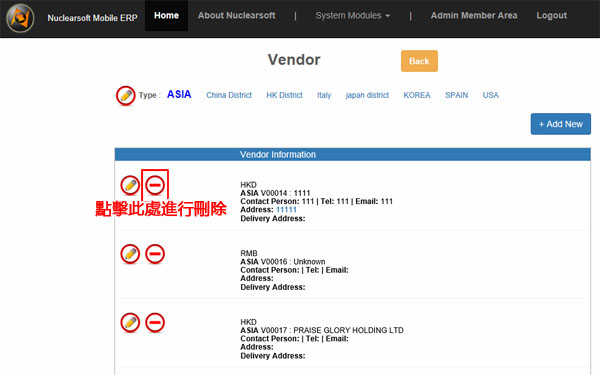Click Contact Person line of V00016

pyautogui.click(x=294, y=270)
